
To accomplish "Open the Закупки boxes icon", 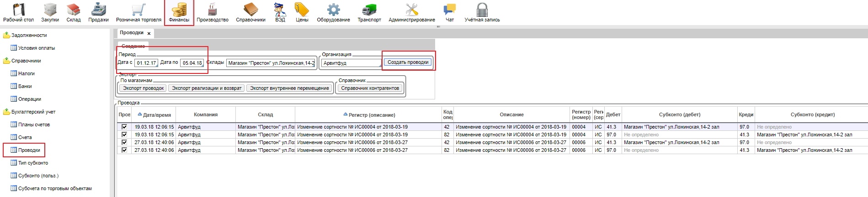I will [50, 12].
